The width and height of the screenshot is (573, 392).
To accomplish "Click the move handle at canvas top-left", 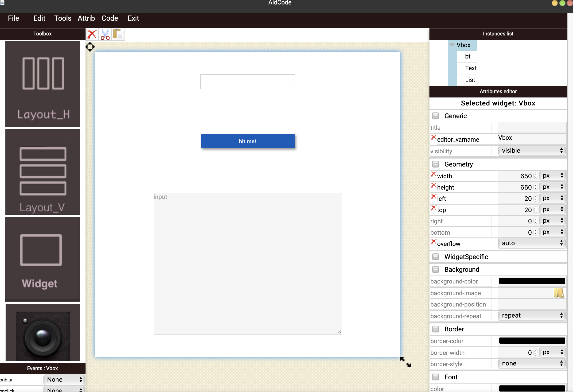I will [x=90, y=47].
